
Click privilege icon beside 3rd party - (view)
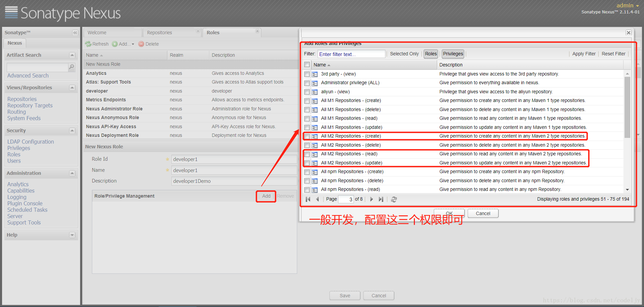point(315,74)
